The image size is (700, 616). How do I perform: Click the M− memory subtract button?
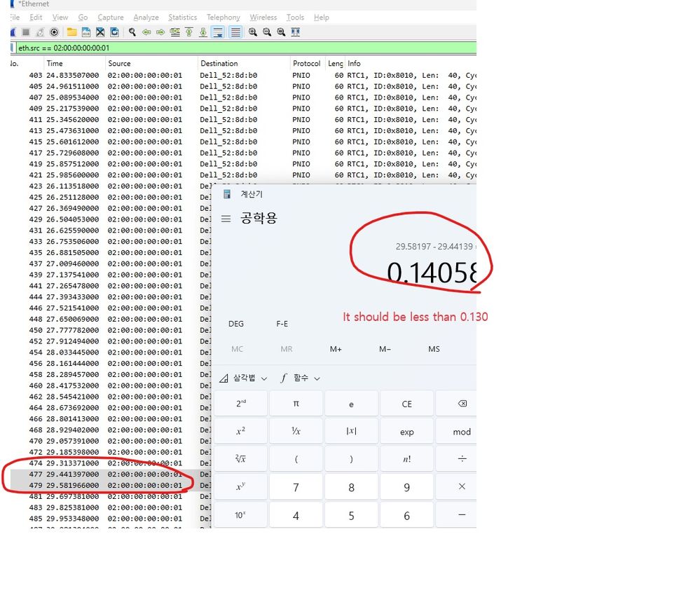[385, 349]
